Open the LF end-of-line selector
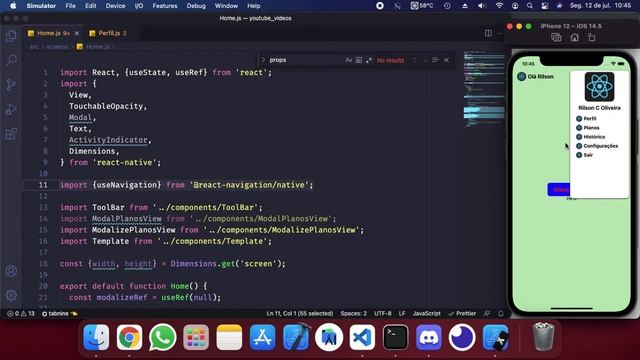640x360 pixels. coord(402,313)
